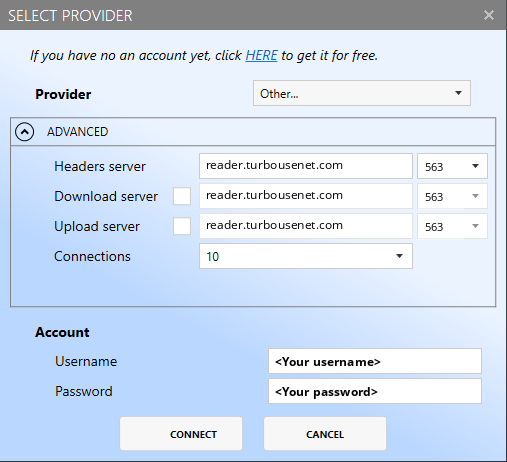Open the Provider dropdown showing Other...
Image resolution: width=507 pixels, height=462 pixels.
(362, 93)
